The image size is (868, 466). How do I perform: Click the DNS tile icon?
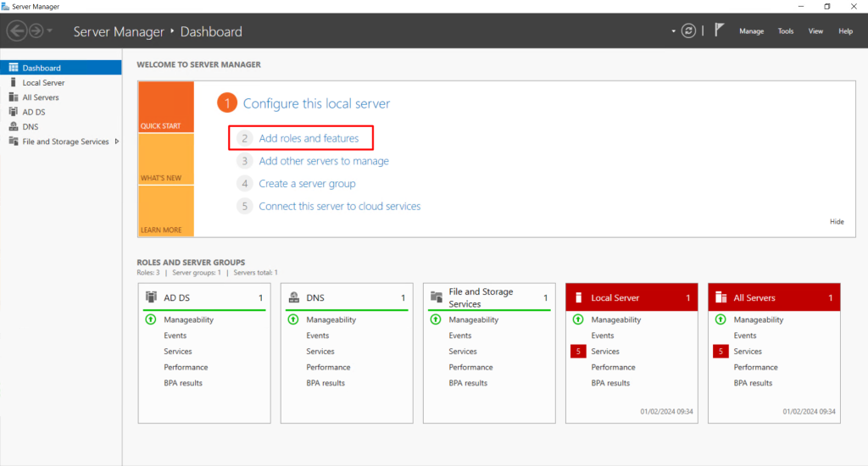294,297
